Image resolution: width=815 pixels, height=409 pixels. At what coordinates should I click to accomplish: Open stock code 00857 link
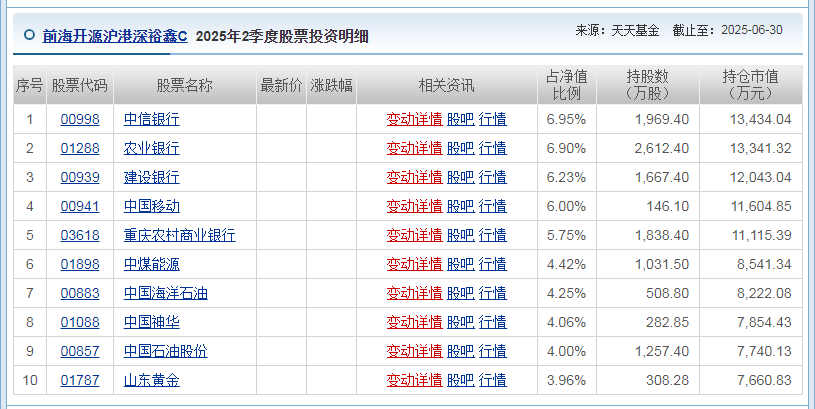click(80, 351)
